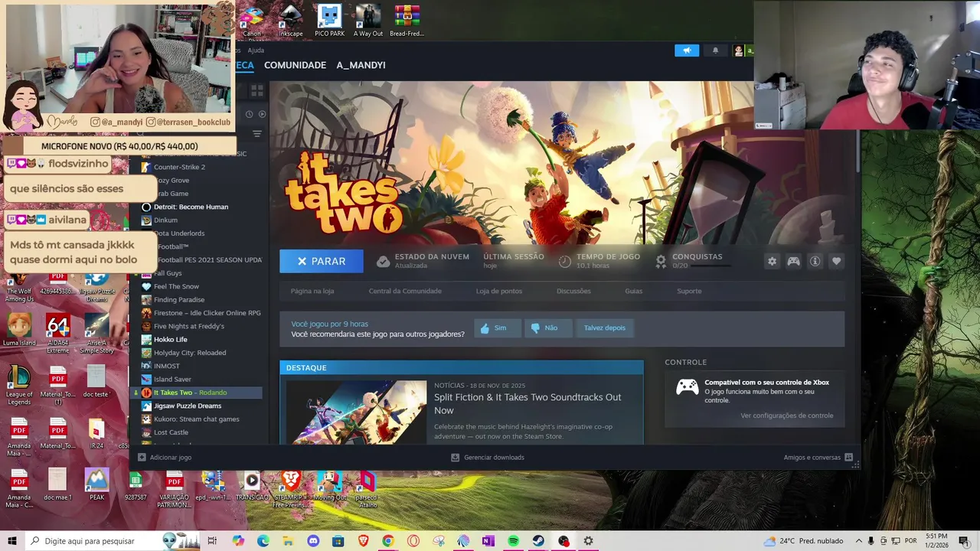This screenshot has width=980, height=551.
Task: Show hidden tray icons chevron
Action: coord(859,541)
